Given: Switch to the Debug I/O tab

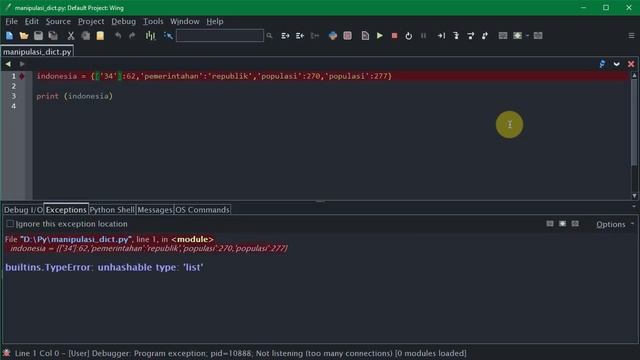Looking at the screenshot, I should point(23,210).
